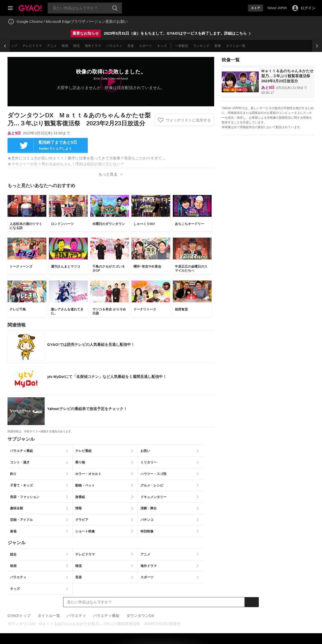Click the Yahoo!テレビ G-Guide image
This screenshot has width=322, height=644.
(26, 411)
